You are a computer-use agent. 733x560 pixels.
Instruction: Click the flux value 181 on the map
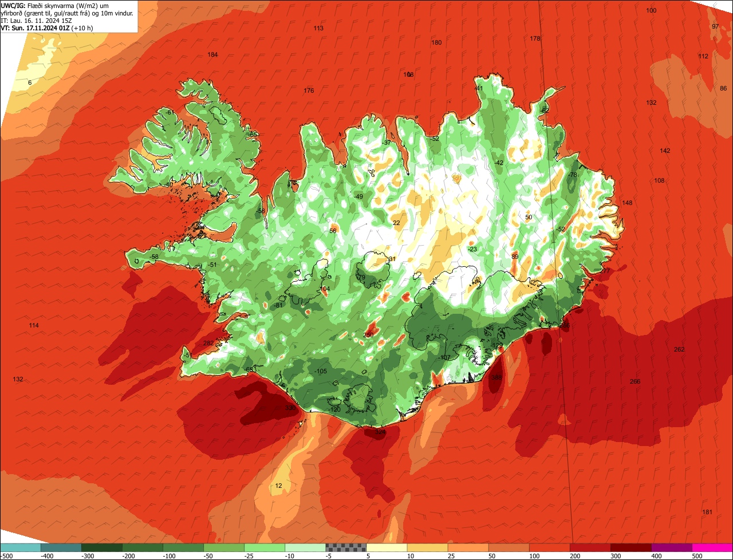pos(707,512)
